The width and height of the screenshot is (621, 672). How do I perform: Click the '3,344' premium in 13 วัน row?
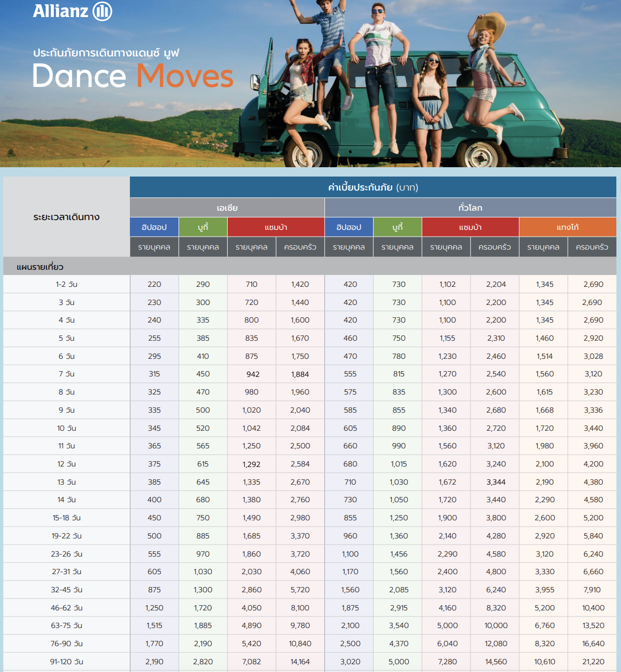496,482
